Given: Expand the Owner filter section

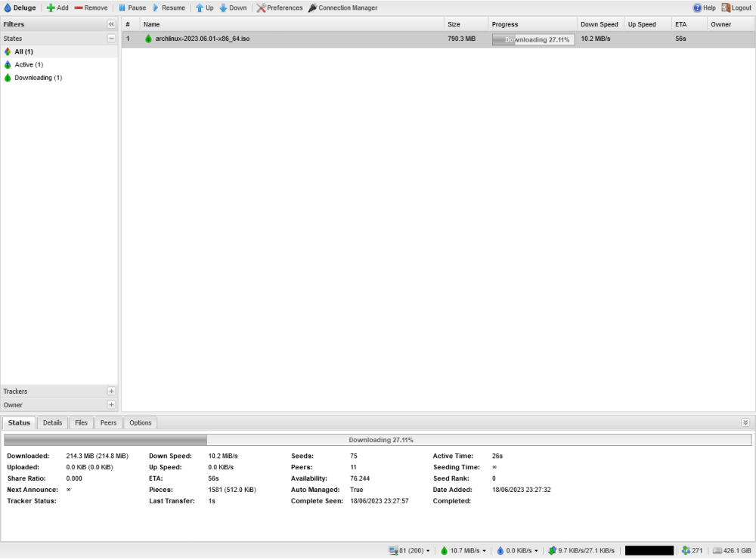Looking at the screenshot, I should 111,405.
